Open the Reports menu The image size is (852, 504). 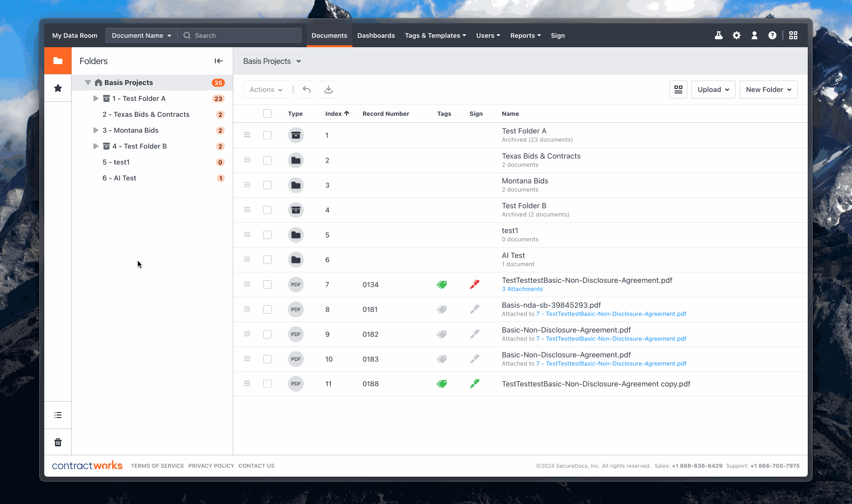click(x=525, y=35)
